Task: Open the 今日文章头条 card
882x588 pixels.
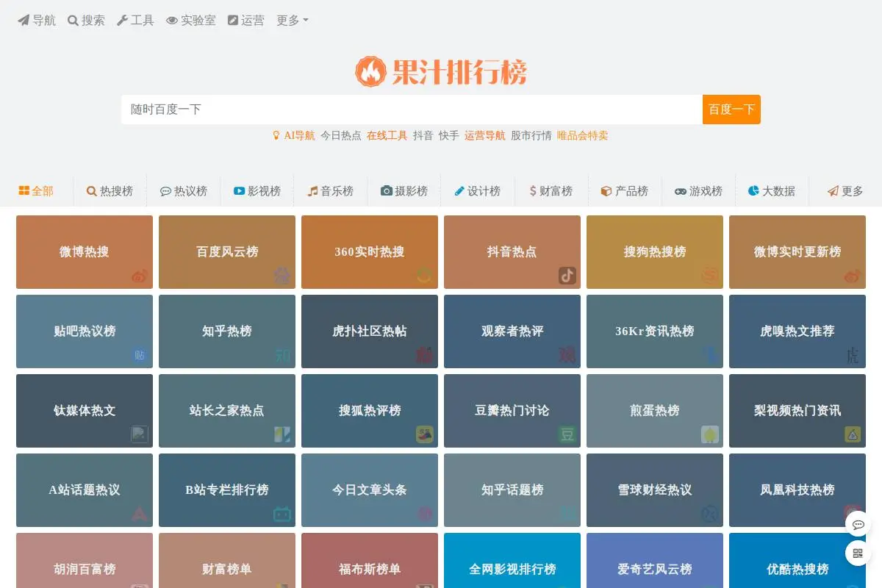Action: pos(370,490)
